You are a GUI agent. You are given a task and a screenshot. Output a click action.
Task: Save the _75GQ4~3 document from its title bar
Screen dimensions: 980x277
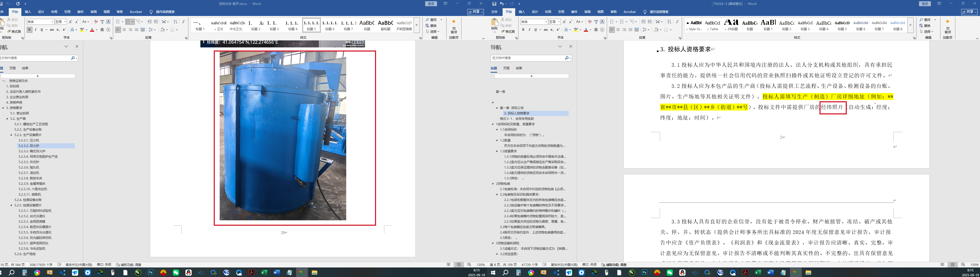(494, 4)
